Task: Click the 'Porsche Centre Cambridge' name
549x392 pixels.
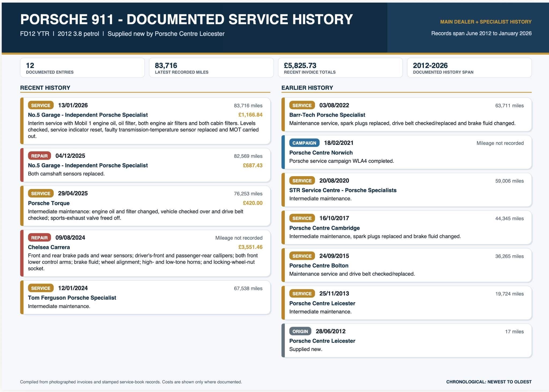Action: 324,228
